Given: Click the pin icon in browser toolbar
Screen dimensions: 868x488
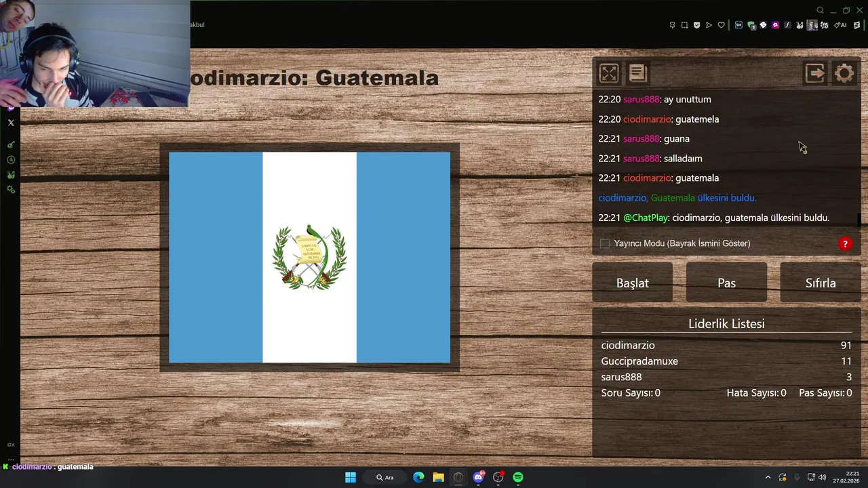Looking at the screenshot, I should point(672,25).
